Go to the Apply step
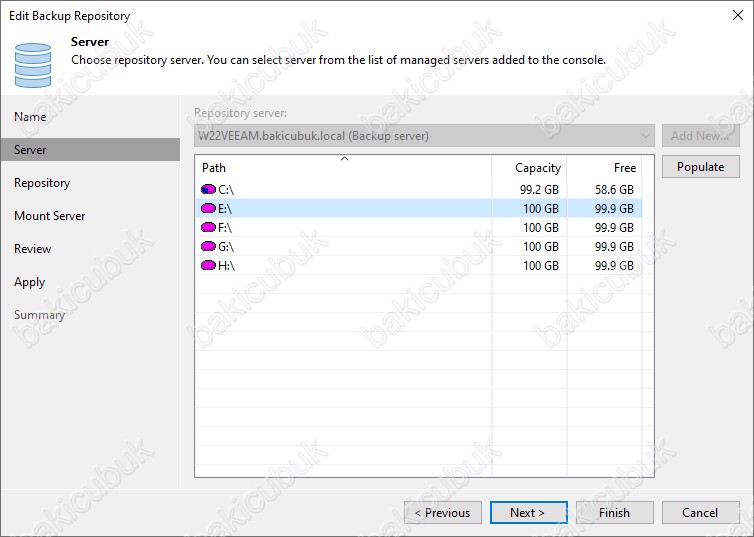 click(29, 282)
